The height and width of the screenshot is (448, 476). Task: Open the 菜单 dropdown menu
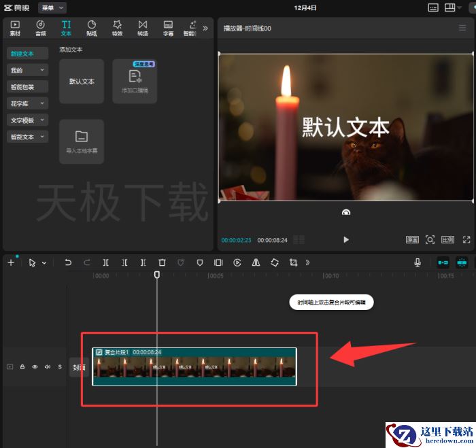point(52,7)
